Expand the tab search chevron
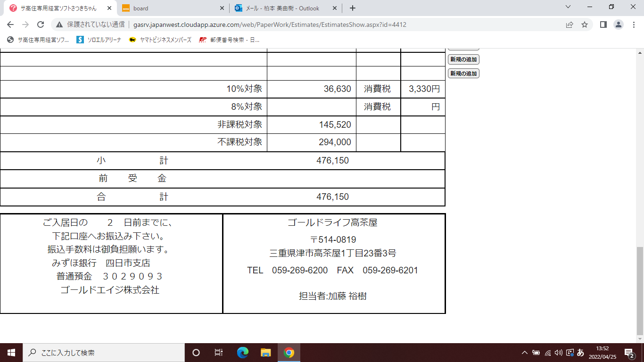This screenshot has height=362, width=644. click(x=568, y=7)
